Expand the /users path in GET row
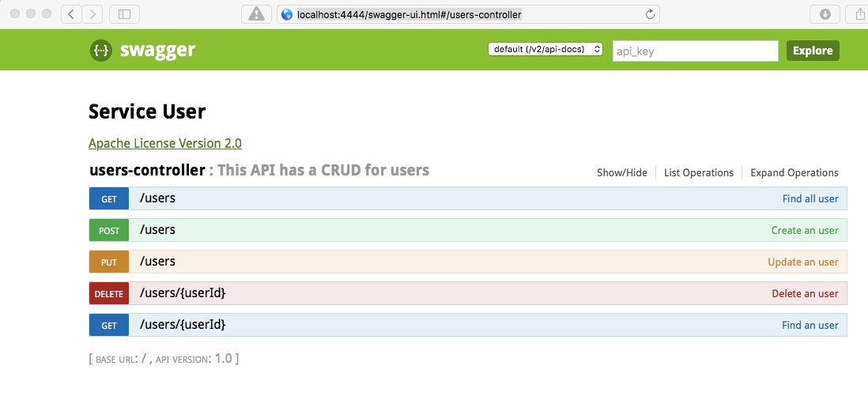Screen dimensions: 868x396 158,198
